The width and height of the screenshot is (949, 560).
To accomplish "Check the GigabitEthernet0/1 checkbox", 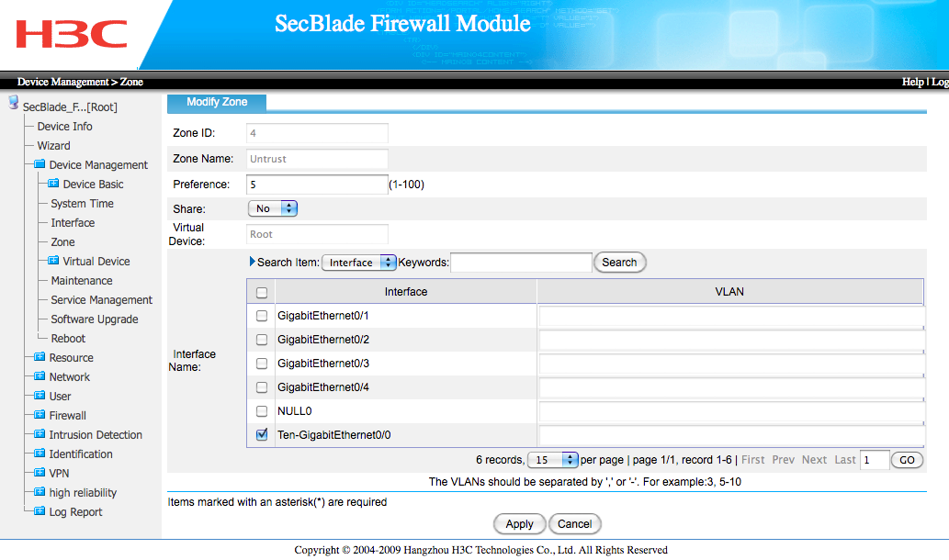I will click(262, 316).
